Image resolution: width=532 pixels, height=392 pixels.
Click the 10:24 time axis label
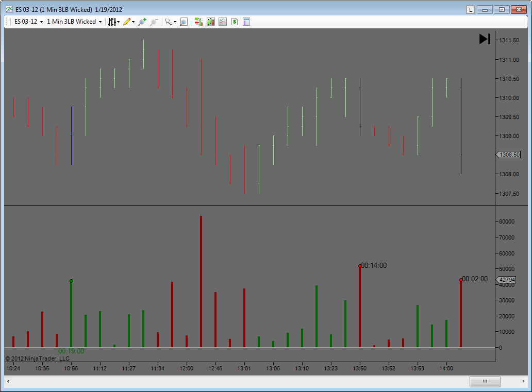pos(13,369)
